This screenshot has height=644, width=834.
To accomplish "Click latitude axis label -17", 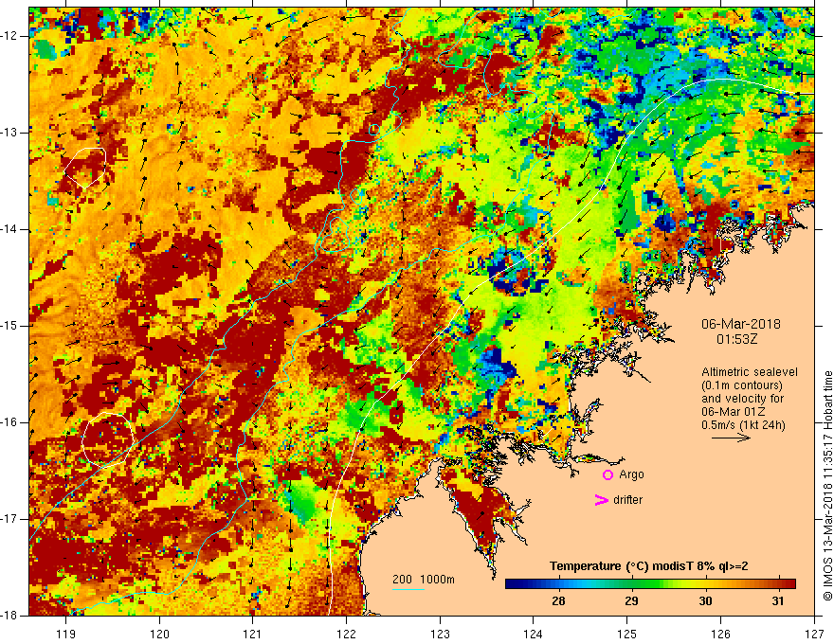I will point(9,519).
